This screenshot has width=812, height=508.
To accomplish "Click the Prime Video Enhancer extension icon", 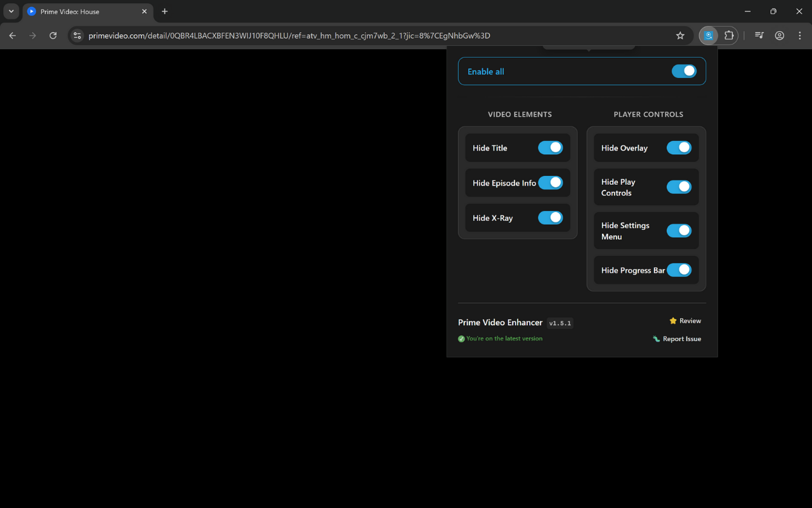I will [709, 36].
